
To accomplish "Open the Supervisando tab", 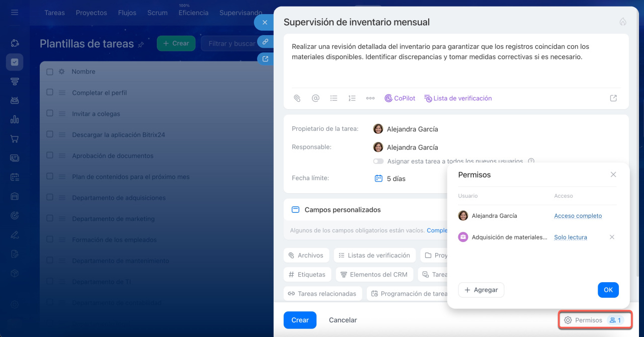I will point(240,13).
